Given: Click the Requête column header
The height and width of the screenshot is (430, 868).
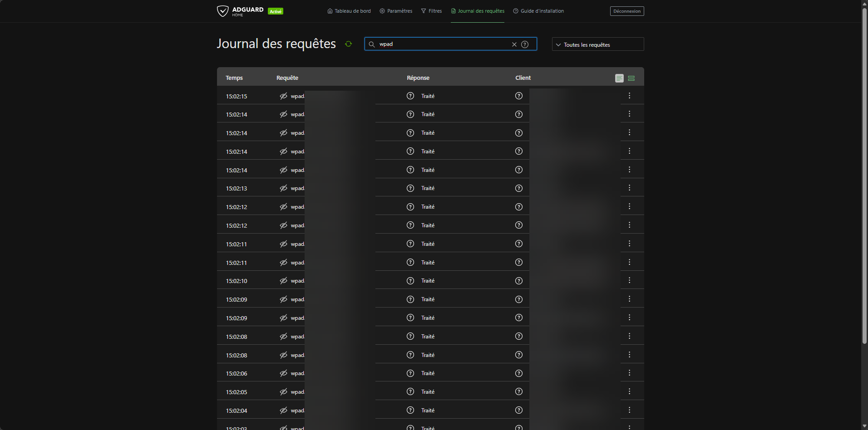Looking at the screenshot, I should coord(287,78).
